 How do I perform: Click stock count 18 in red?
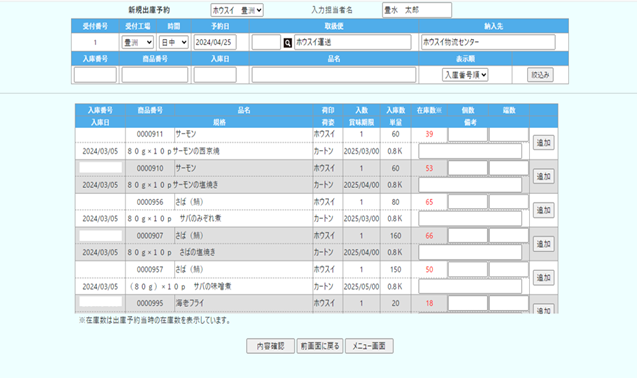[x=429, y=303]
